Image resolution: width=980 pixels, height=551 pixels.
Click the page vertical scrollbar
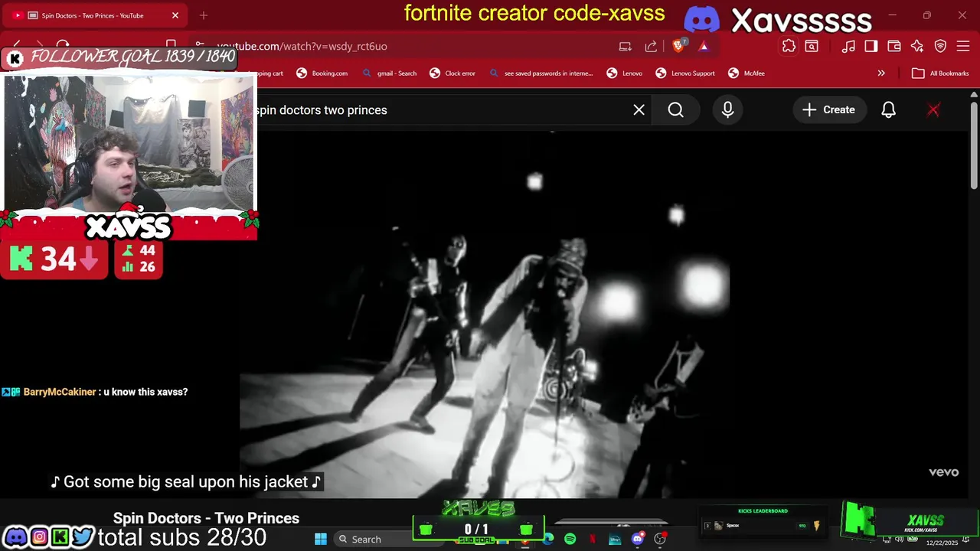[x=974, y=145]
